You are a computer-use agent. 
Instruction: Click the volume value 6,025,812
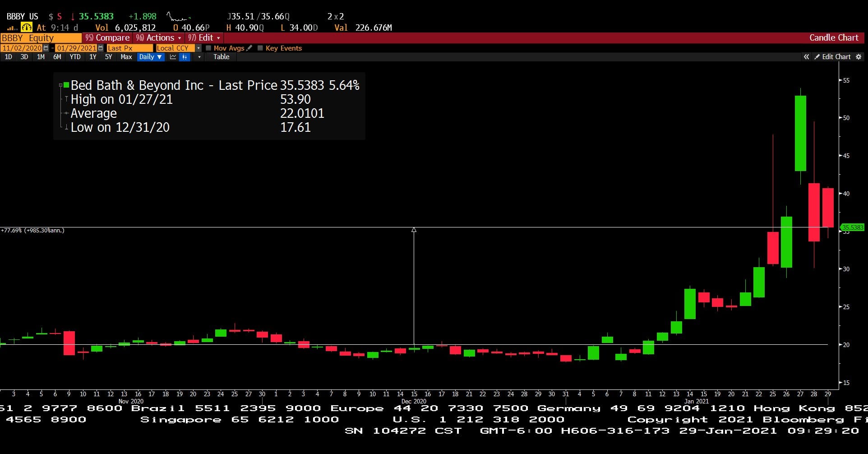(x=135, y=28)
